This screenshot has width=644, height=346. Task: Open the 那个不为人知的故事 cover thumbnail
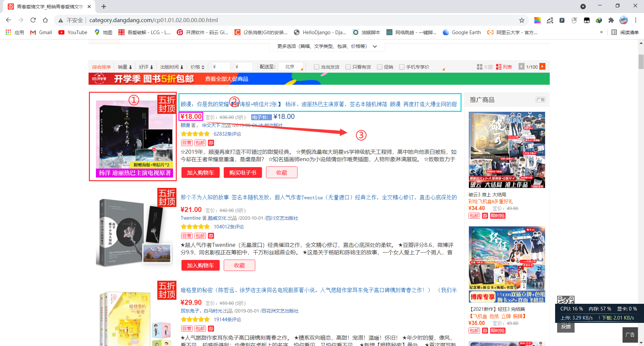point(134,232)
